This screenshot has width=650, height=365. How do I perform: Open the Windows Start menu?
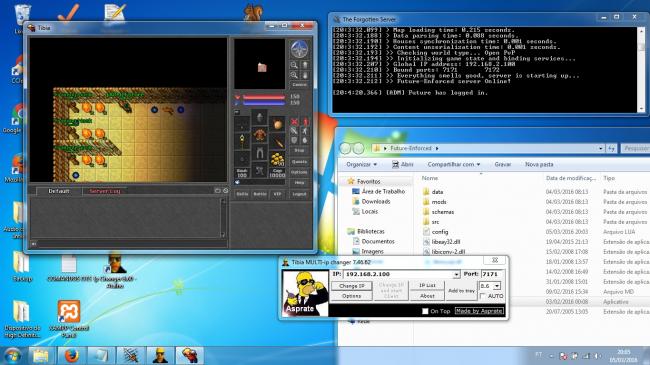tap(12, 356)
